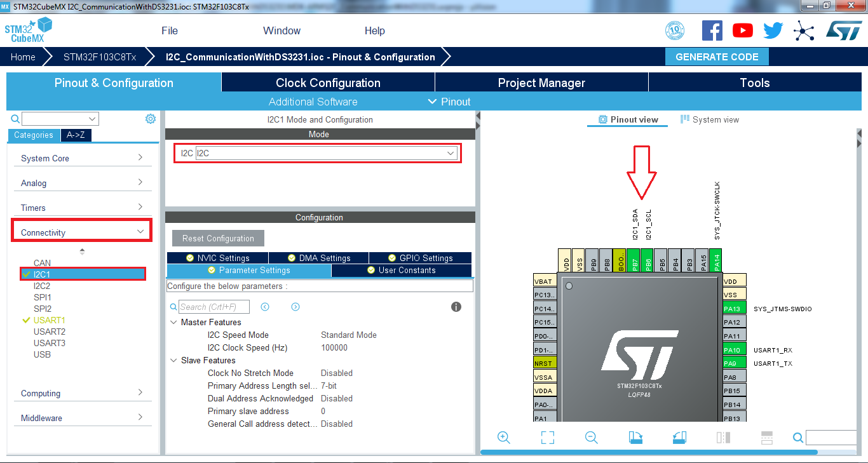Click the zoom out magnifier icon

point(592,437)
